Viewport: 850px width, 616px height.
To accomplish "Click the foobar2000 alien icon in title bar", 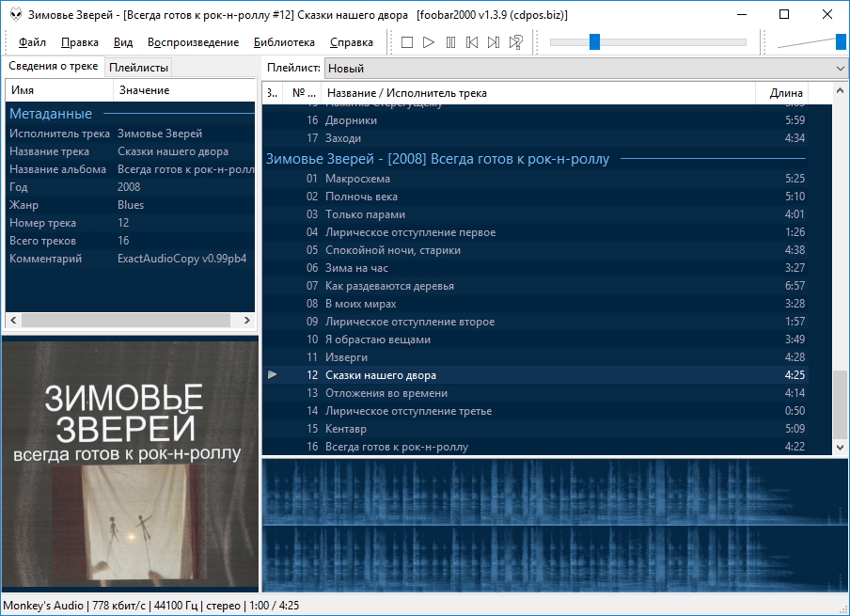I will tap(16, 15).
